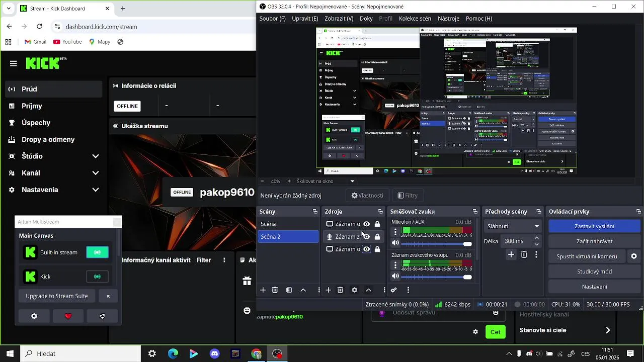
Task: Pop out the Ovládací prvky dock
Action: [638, 212]
